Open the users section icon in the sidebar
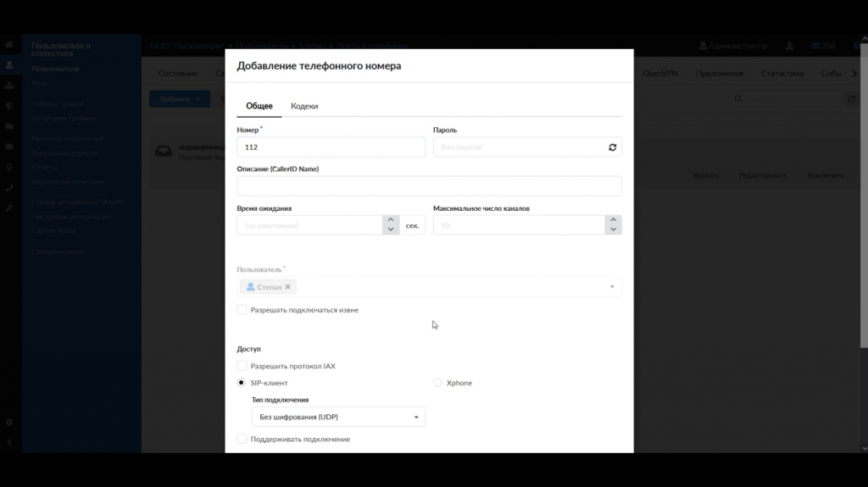The height and width of the screenshot is (487, 868). pos(9,64)
